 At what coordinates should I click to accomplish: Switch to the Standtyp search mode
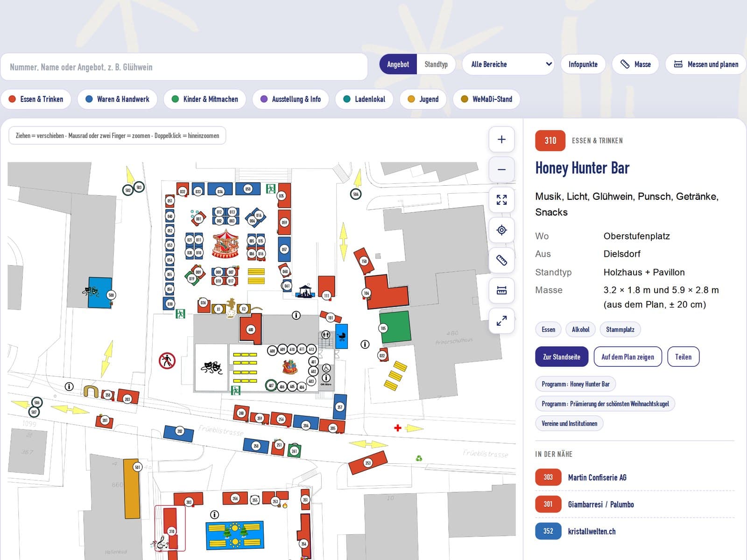tap(436, 64)
